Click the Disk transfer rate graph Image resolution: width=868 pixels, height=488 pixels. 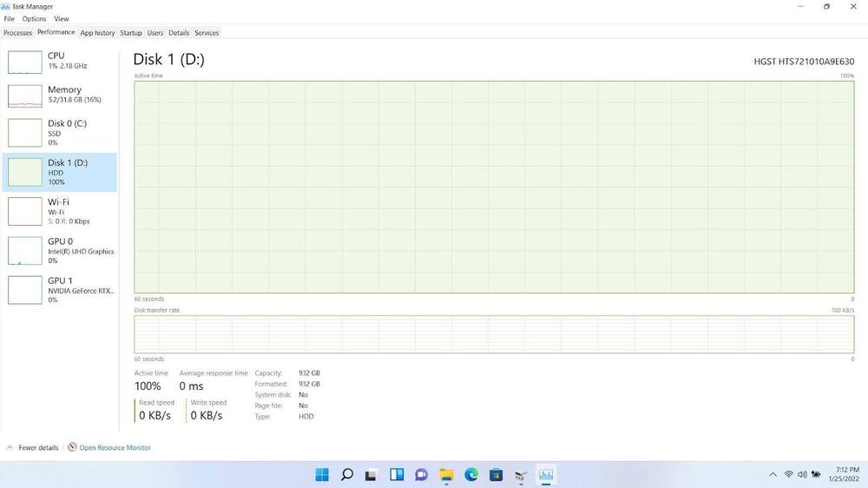pyautogui.click(x=494, y=334)
